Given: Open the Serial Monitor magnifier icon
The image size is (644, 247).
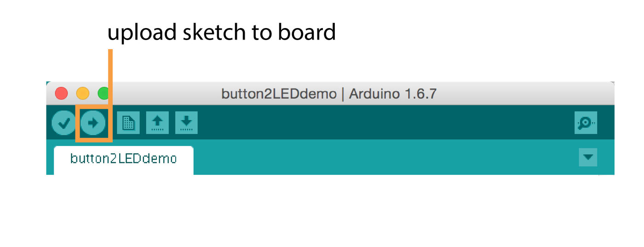Looking at the screenshot, I should tap(586, 123).
